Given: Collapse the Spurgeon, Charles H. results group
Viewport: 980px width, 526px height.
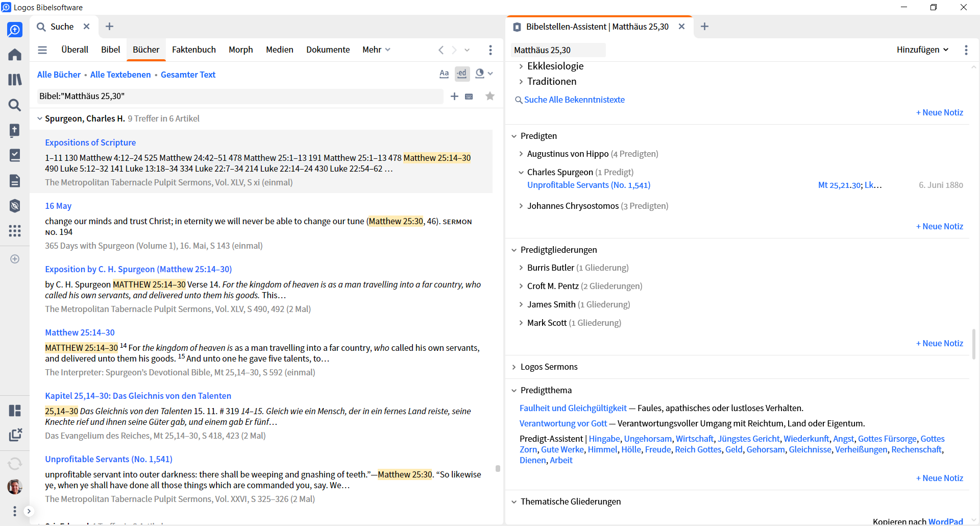Looking at the screenshot, I should [40, 118].
